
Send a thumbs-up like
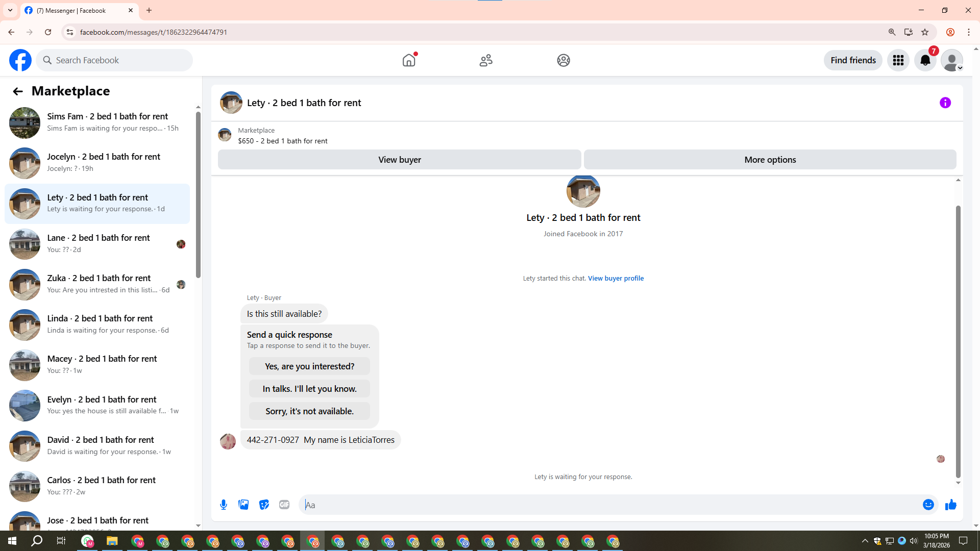950,505
